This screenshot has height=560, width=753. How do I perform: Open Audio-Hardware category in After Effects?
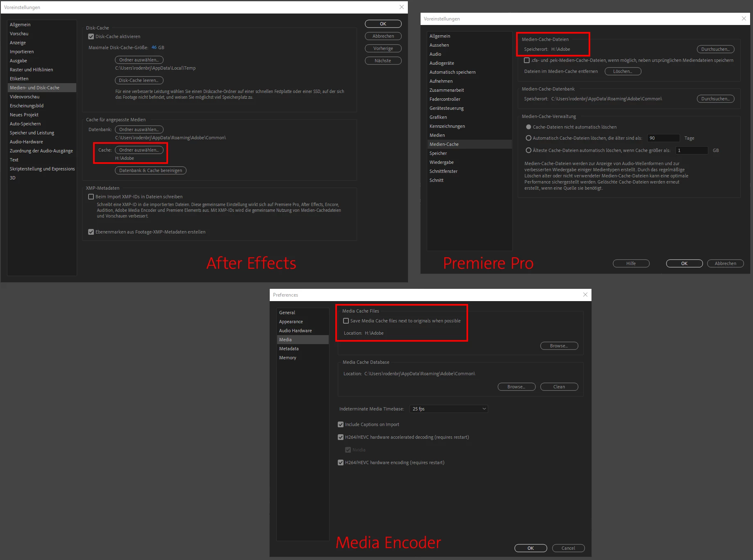pos(42,142)
